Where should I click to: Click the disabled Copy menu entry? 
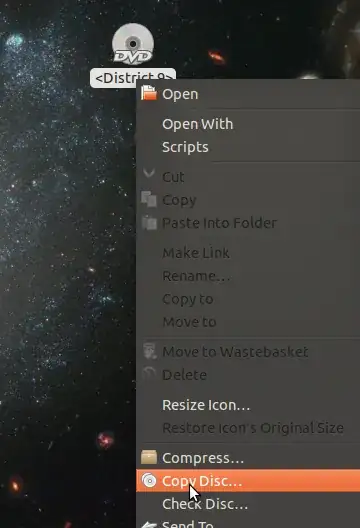tap(248, 200)
